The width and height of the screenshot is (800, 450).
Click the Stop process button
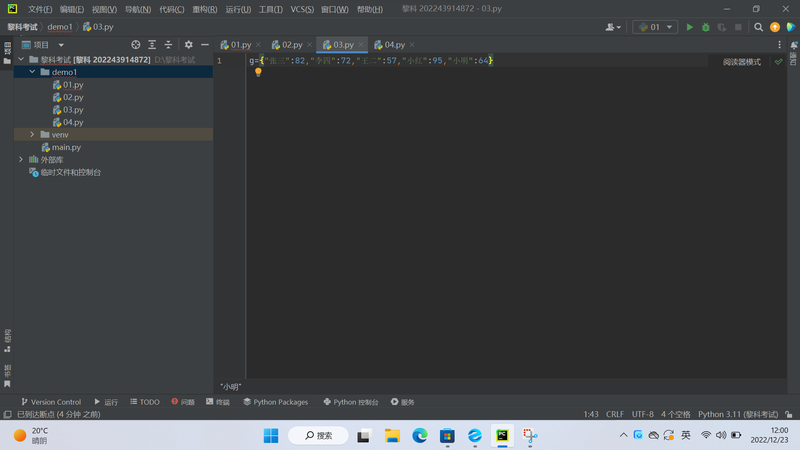tap(738, 27)
